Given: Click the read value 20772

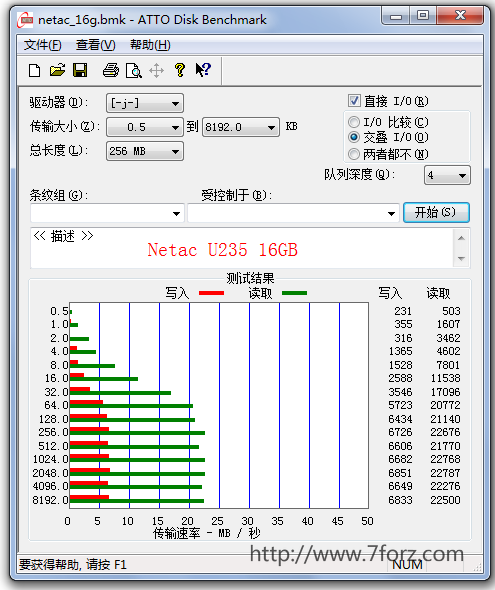Looking at the screenshot, I should pyautogui.click(x=445, y=405).
